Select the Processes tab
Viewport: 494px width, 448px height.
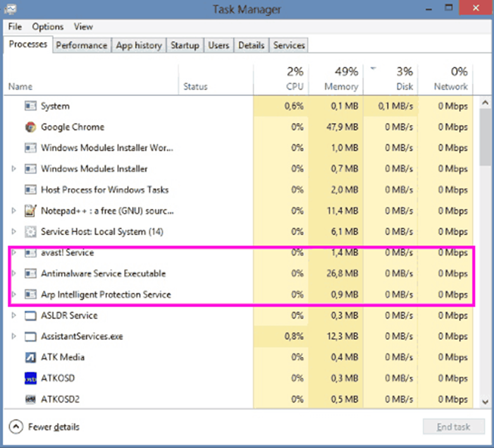[x=28, y=44]
